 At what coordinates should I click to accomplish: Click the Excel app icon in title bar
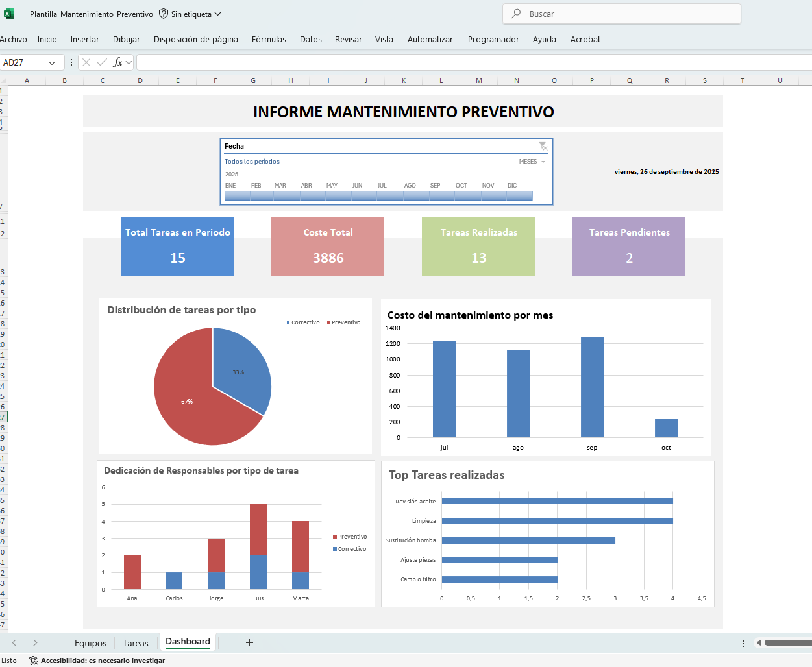pyautogui.click(x=8, y=14)
